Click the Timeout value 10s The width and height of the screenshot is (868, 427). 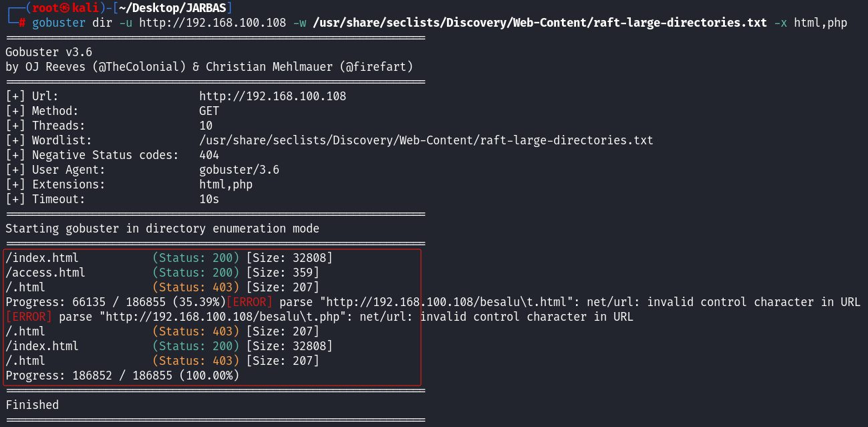point(209,199)
